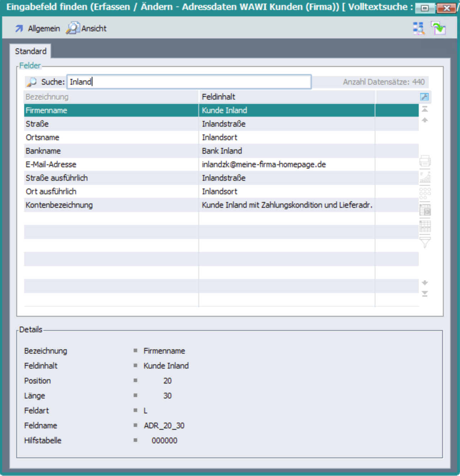Select the Standard tab
Image resolution: width=460 pixels, height=476 pixels.
click(31, 51)
